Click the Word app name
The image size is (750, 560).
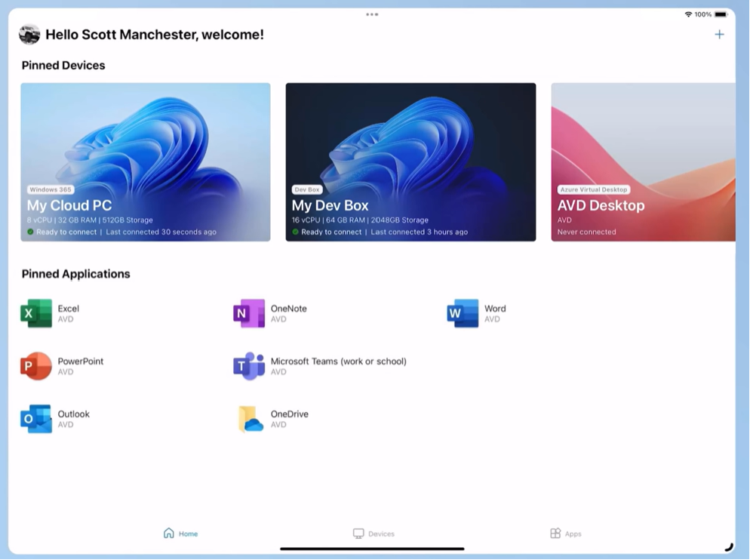(x=495, y=309)
